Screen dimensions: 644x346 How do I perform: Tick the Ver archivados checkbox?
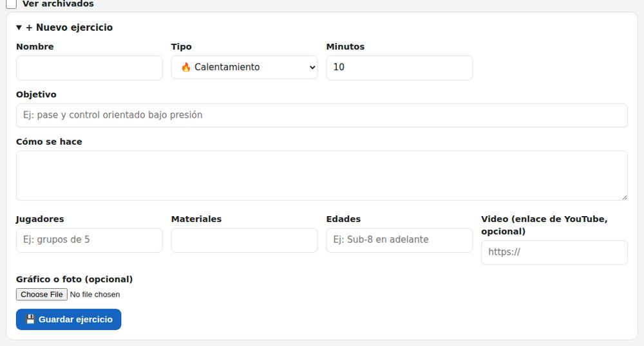(11, 4)
